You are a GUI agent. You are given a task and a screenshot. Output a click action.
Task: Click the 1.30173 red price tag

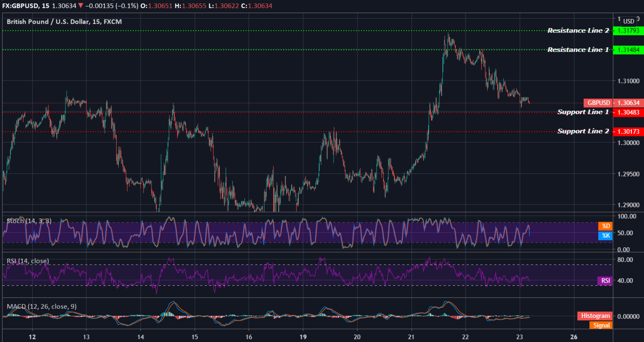(x=629, y=132)
